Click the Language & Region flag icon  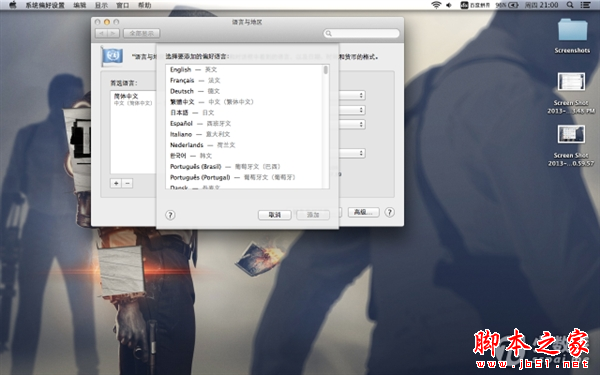click(112, 56)
